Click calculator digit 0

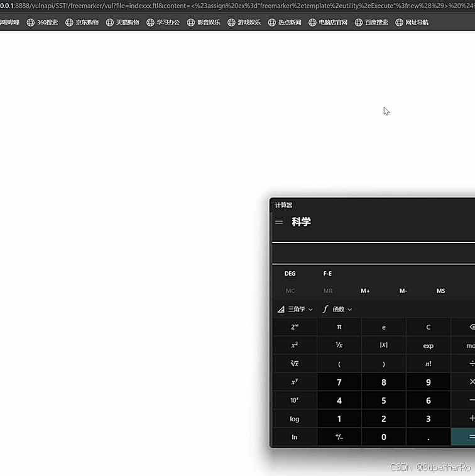384,437
